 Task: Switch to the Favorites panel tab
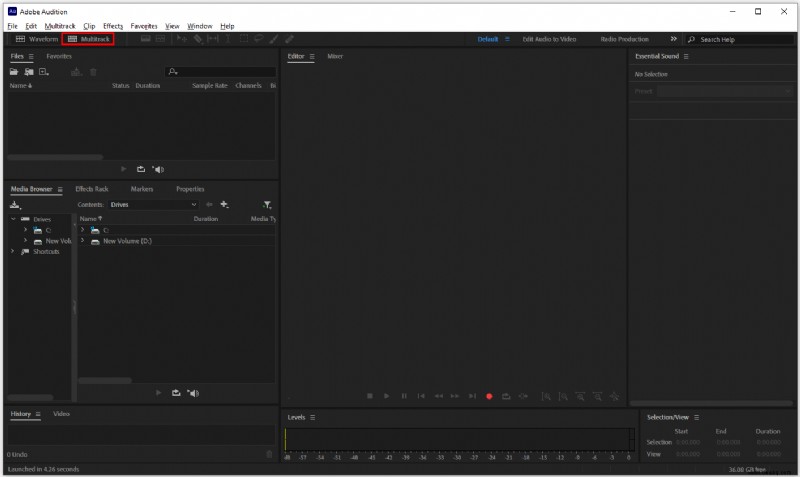coord(59,56)
